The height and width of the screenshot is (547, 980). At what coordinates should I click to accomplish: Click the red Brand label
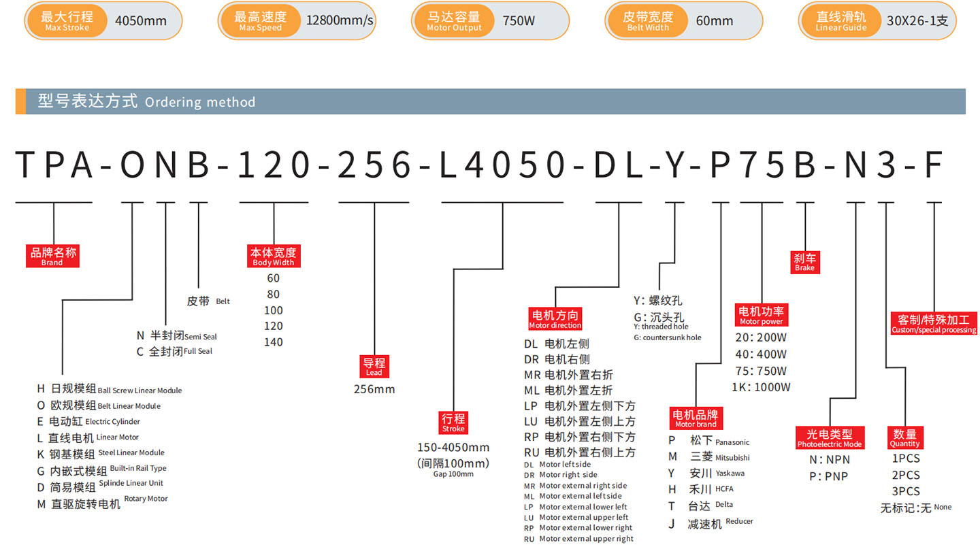click(53, 256)
